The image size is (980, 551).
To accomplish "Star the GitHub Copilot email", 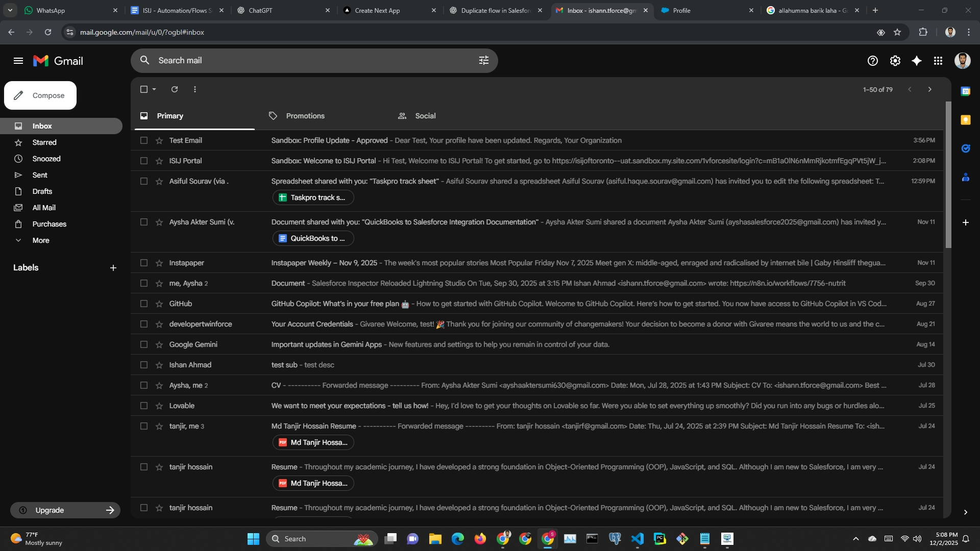I will 159,304.
